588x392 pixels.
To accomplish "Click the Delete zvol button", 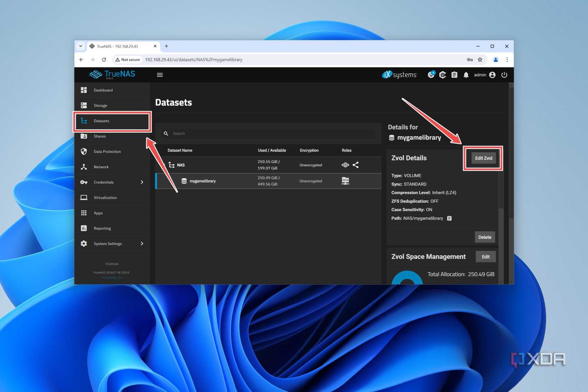I will pos(485,237).
